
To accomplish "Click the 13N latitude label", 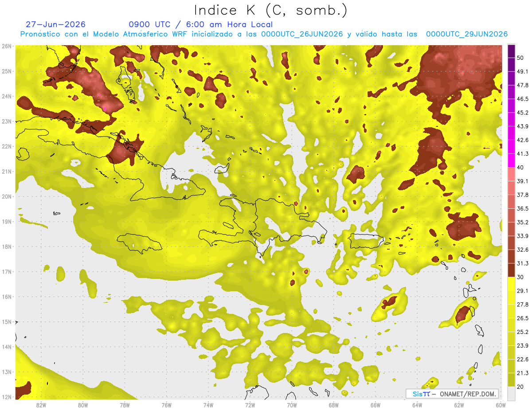I will (7, 372).
